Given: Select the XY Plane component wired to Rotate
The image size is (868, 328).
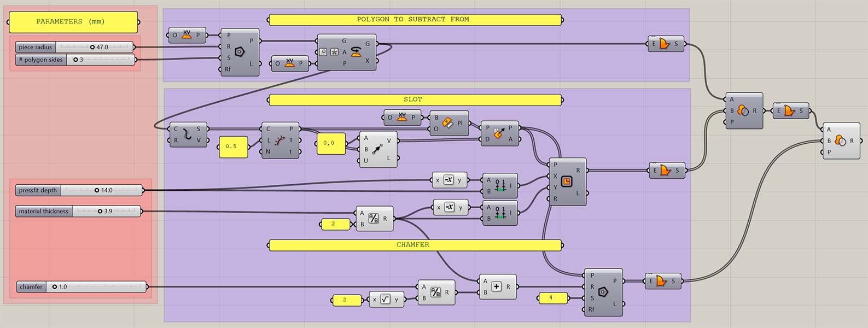Looking at the screenshot, I should tap(290, 63).
